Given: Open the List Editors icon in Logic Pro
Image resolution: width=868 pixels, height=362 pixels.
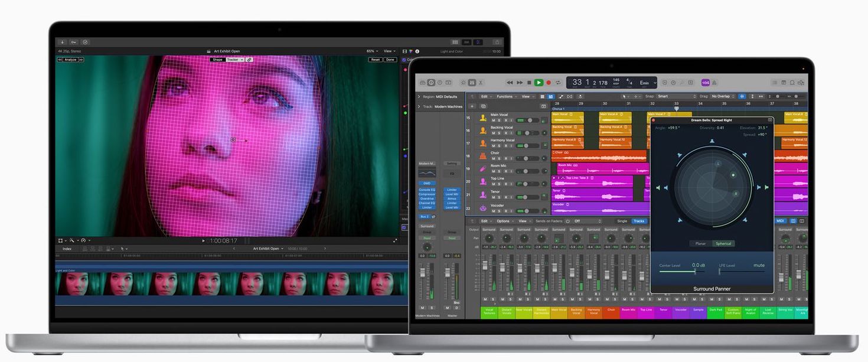Looking at the screenshot, I should (775, 83).
